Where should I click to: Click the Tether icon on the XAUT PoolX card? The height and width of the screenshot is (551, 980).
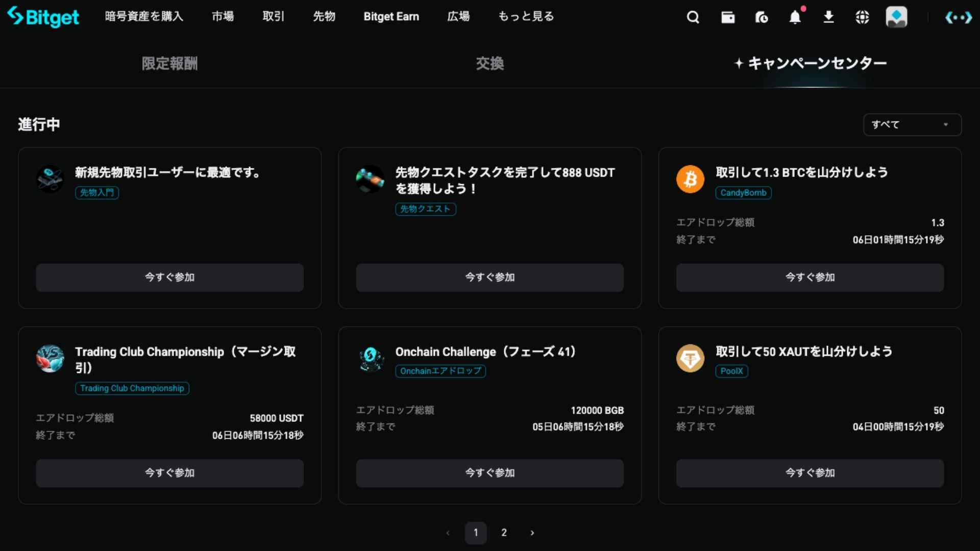690,359
